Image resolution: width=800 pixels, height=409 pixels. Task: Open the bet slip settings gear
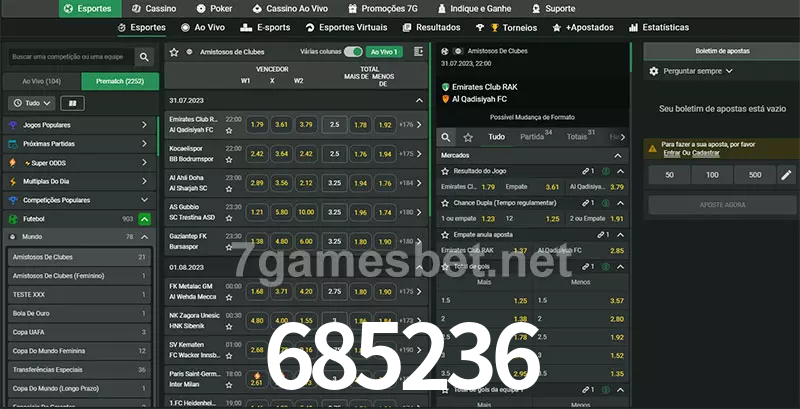(x=654, y=71)
